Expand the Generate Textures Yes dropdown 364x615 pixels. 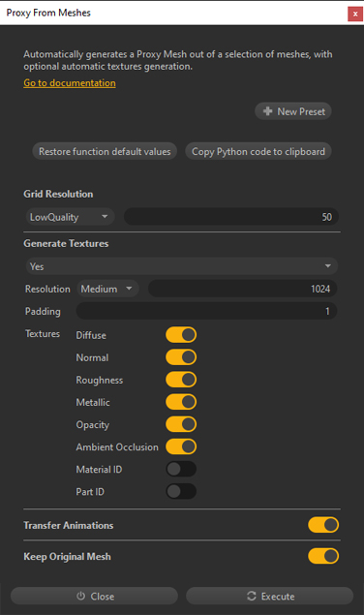(x=182, y=266)
